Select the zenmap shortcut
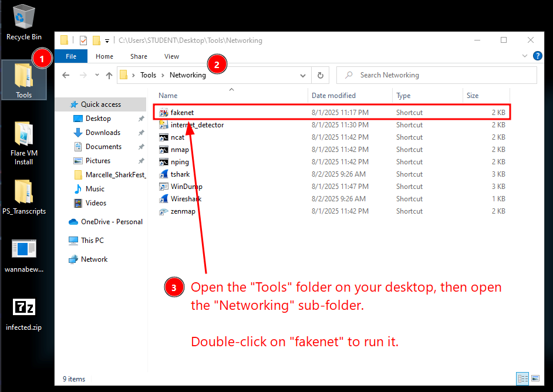This screenshot has height=392, width=553. [x=183, y=211]
